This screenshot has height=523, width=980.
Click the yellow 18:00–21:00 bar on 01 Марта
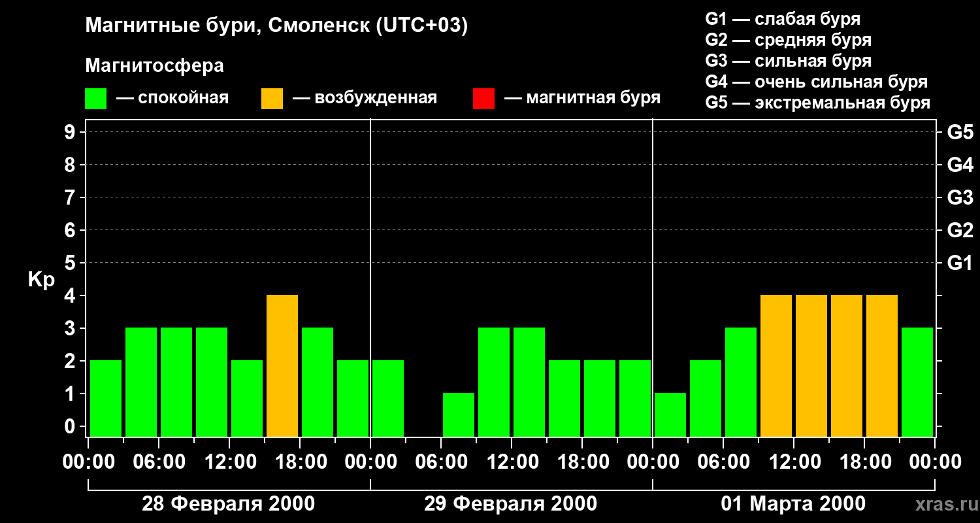coord(882,365)
